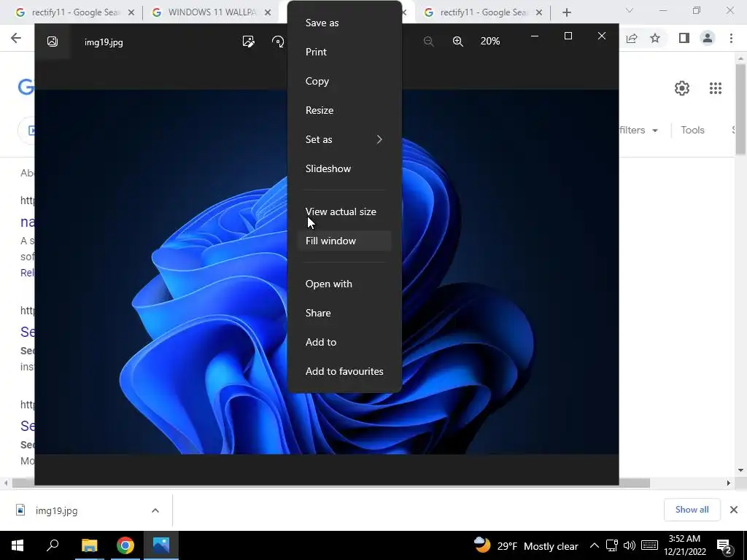Image resolution: width=747 pixels, height=560 pixels.
Task: Click the Rotate icon in Photos
Action: coord(278,42)
